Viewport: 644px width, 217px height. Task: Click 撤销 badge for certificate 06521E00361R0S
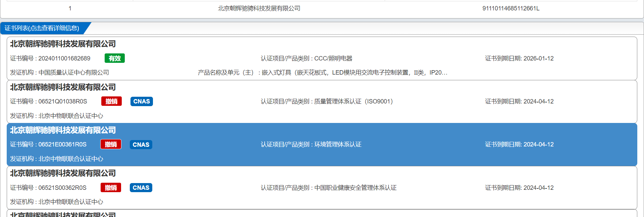pos(111,144)
